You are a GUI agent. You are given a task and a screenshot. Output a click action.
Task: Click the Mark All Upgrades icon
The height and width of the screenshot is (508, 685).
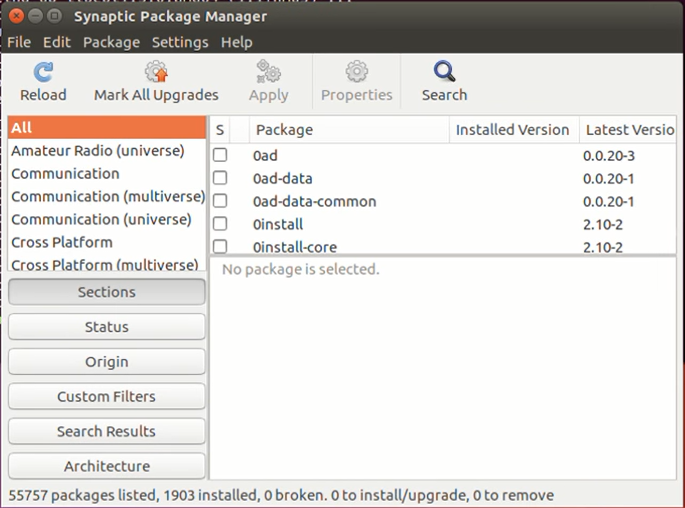(x=156, y=72)
